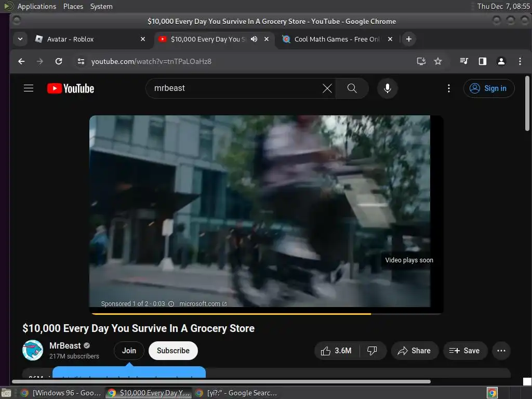Screen dimensions: 532x399
Task: Open Chrome profile icon
Action: (x=501, y=61)
